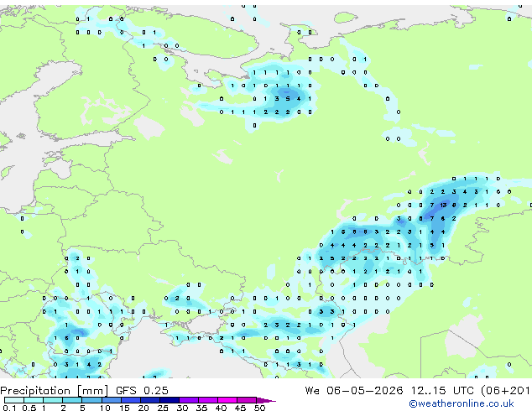Click the 'Precipitation [mm]' title label
This screenshot has height=411, width=532.
pyautogui.click(x=54, y=391)
